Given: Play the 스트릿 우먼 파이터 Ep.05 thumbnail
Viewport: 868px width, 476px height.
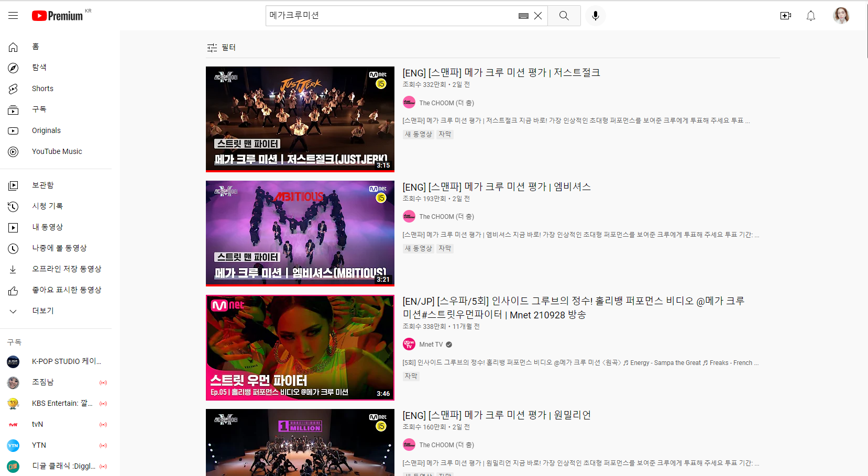Looking at the screenshot, I should [300, 348].
